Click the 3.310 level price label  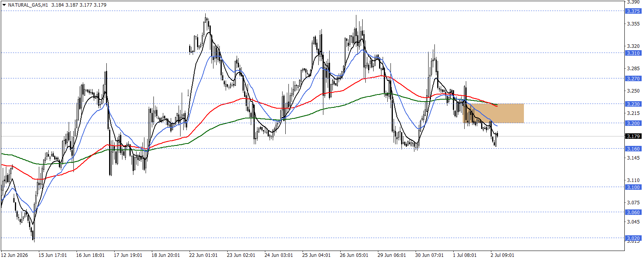click(x=633, y=53)
